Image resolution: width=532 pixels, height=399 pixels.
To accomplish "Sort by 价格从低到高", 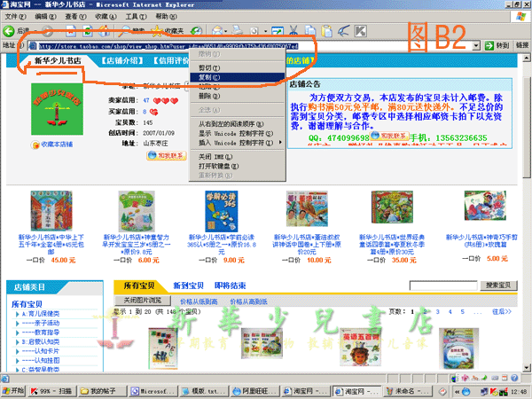I will click(x=199, y=301).
